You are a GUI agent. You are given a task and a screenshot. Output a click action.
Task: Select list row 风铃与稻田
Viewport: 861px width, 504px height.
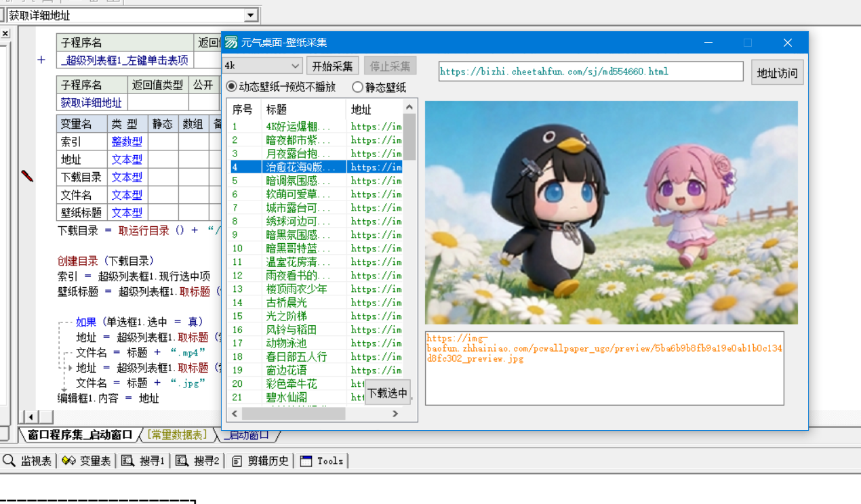pyautogui.click(x=315, y=329)
